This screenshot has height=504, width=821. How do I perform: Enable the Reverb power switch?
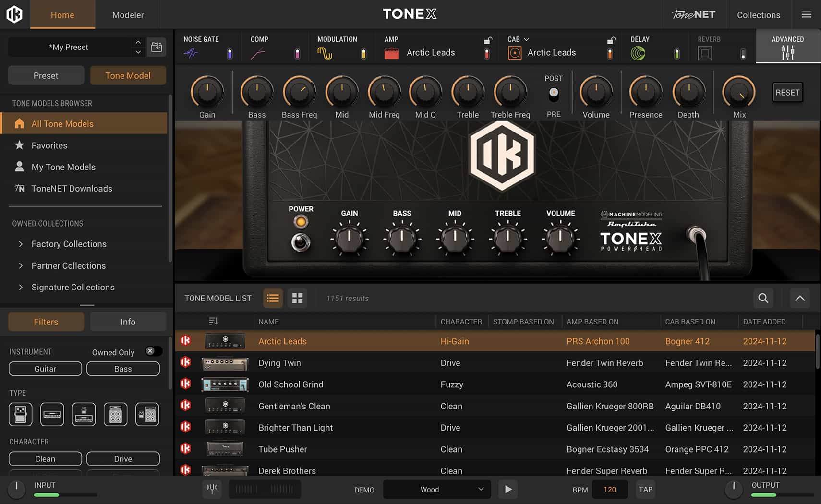pos(743,54)
